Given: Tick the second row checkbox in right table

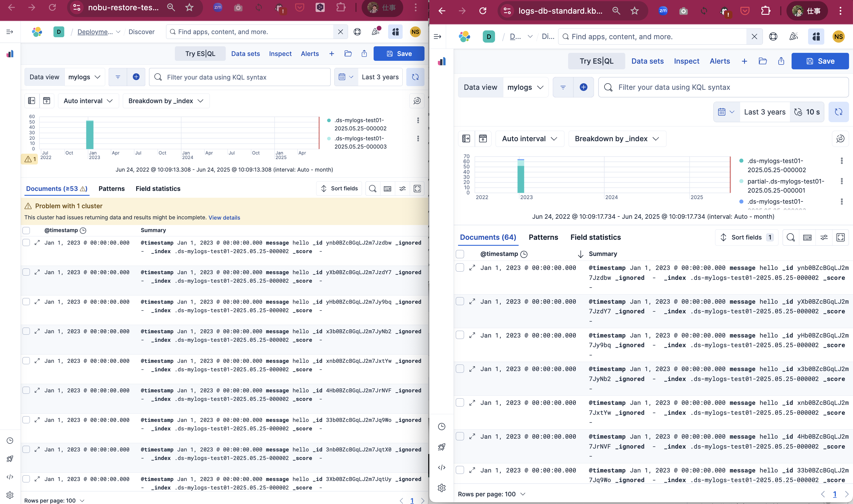Looking at the screenshot, I should point(460,301).
